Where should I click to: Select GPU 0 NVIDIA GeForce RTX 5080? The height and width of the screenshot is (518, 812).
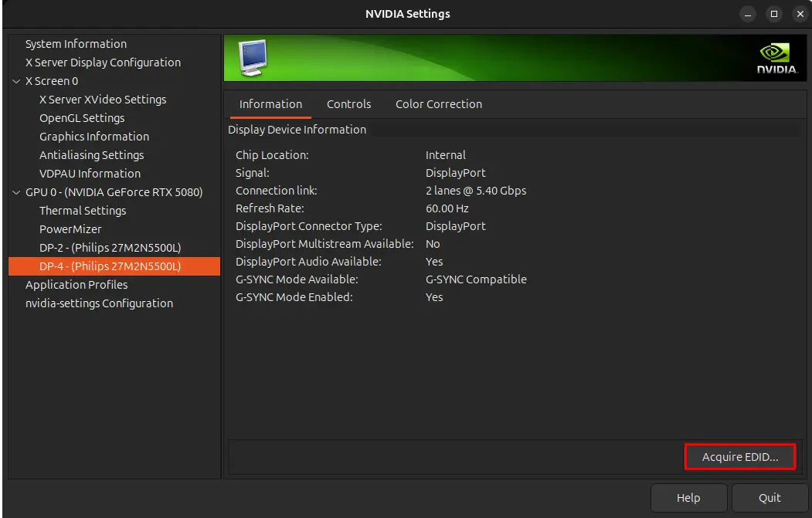pos(114,192)
